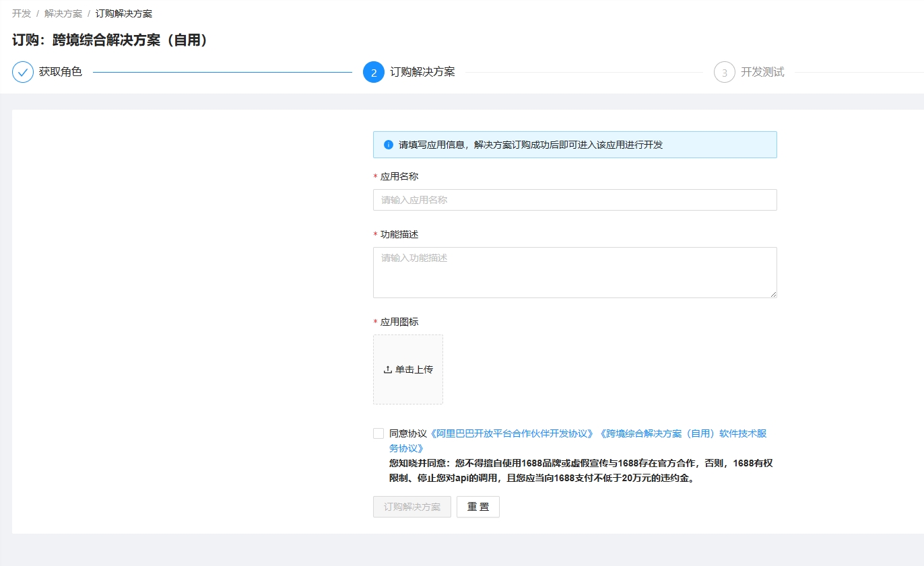Select the 开发测试 step label
This screenshot has width=924, height=566.
pos(762,72)
